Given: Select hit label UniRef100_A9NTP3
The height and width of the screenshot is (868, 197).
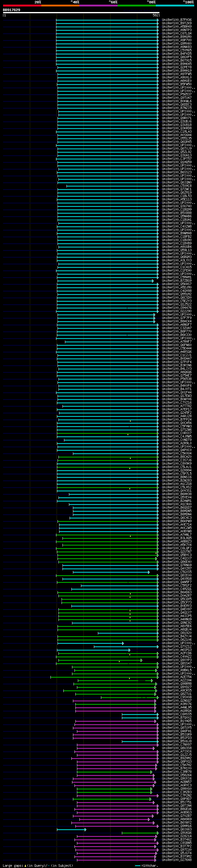Looking at the screenshot, I should click(x=177, y=30).
